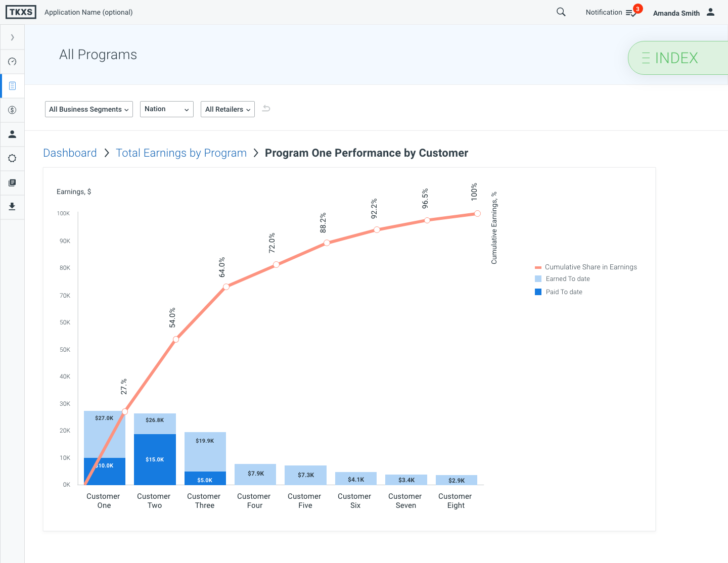Image resolution: width=728 pixels, height=563 pixels.
Task: Click the user profile avatar icon
Action: [x=710, y=12]
